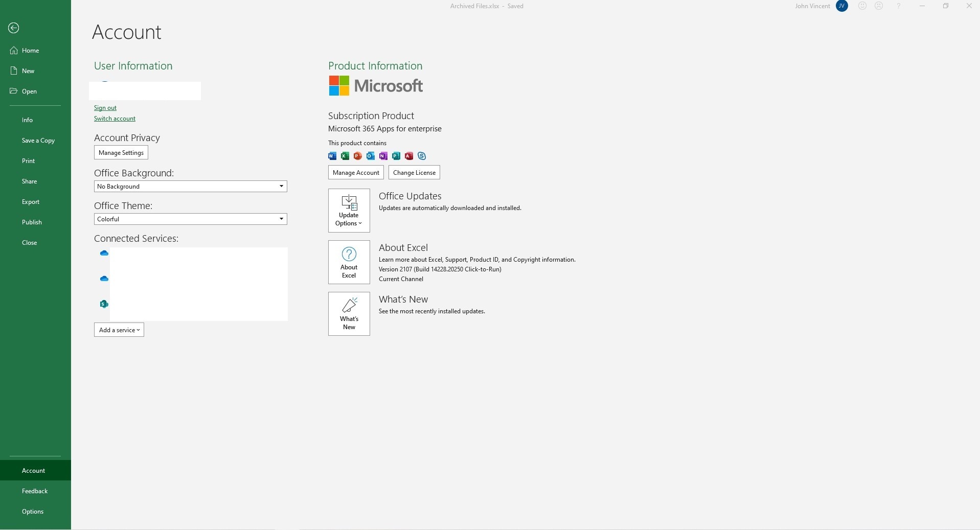Click the Switch account link
Screen dimensions: 980x530
[115, 119]
